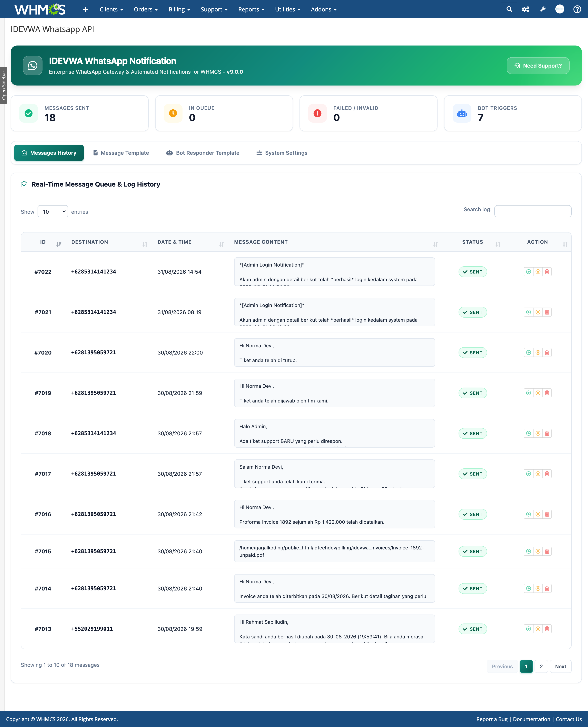588x727 pixels.
Task: Click the Next pagination button
Action: [560, 666]
